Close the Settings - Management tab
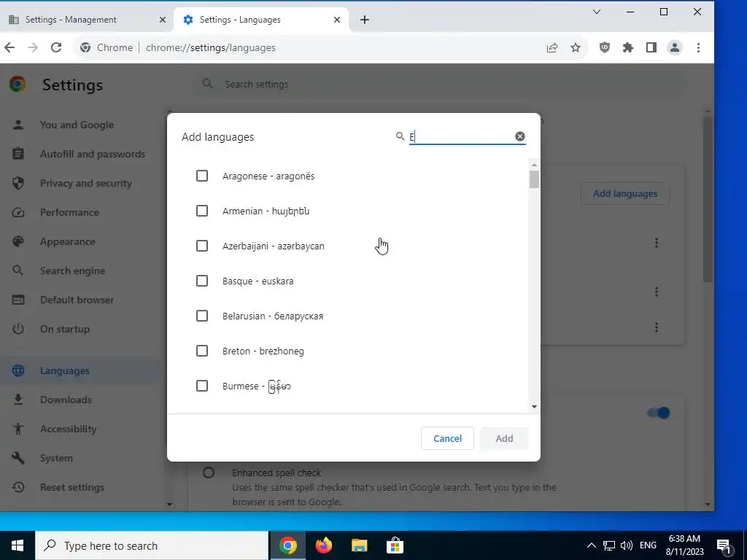This screenshot has height=560, width=747. tap(163, 20)
